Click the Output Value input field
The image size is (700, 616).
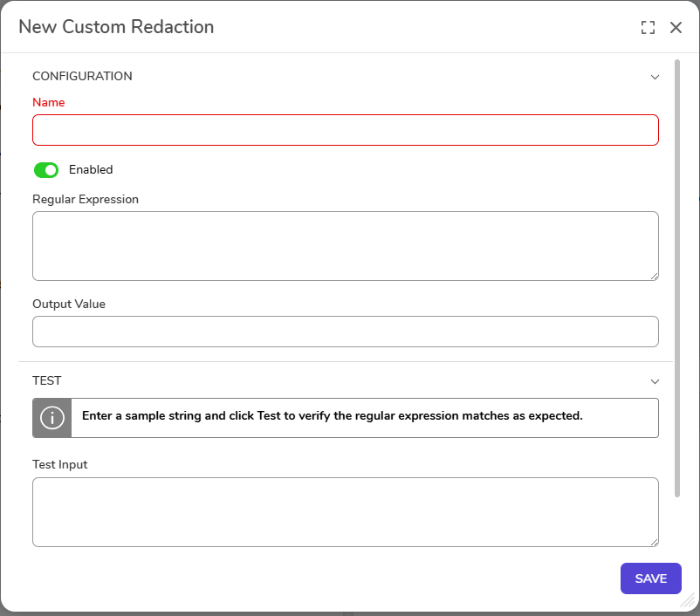pos(345,332)
